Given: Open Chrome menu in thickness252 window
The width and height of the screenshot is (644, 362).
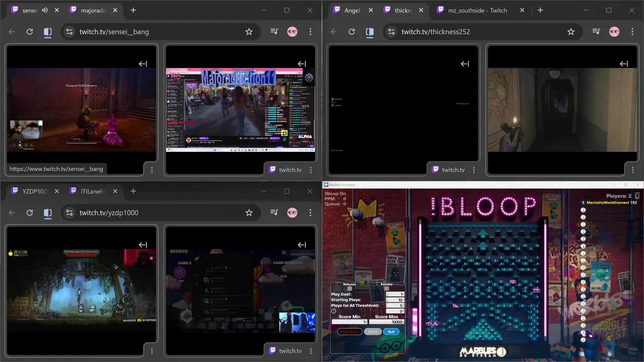Looking at the screenshot, I should [632, 32].
